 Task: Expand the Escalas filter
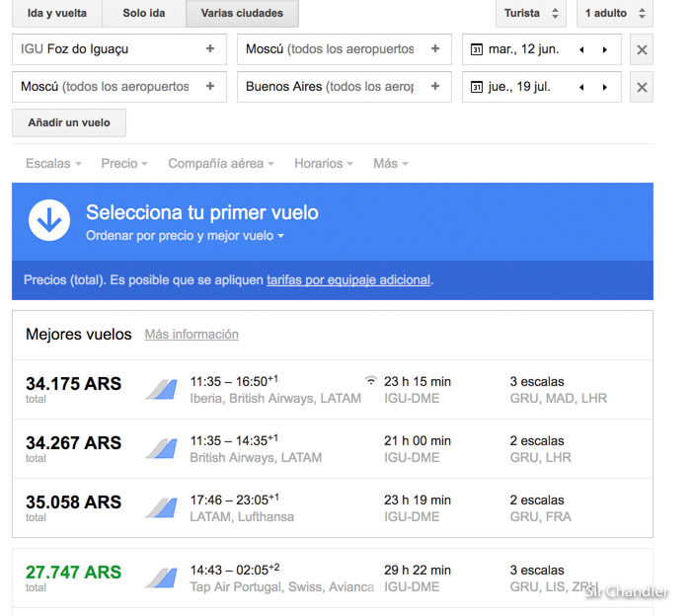tap(53, 164)
